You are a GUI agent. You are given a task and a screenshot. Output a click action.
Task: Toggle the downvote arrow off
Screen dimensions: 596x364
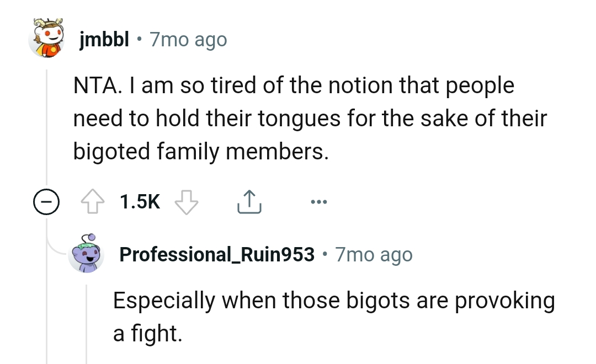(186, 201)
